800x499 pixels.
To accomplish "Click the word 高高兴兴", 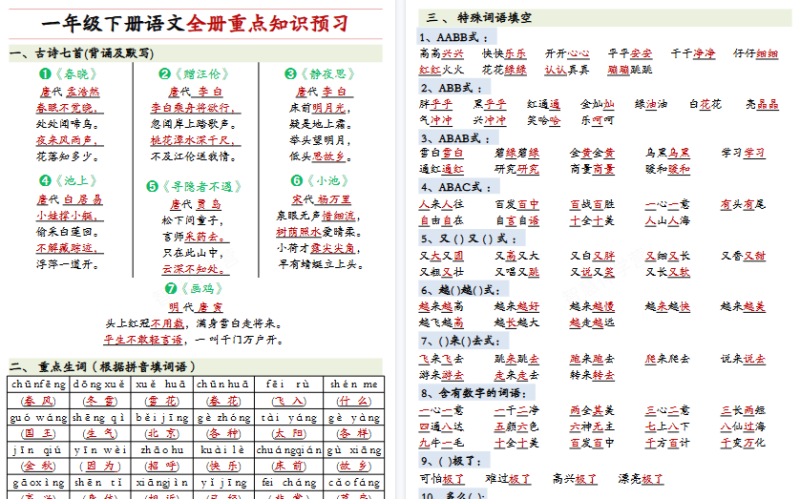I will (441, 54).
